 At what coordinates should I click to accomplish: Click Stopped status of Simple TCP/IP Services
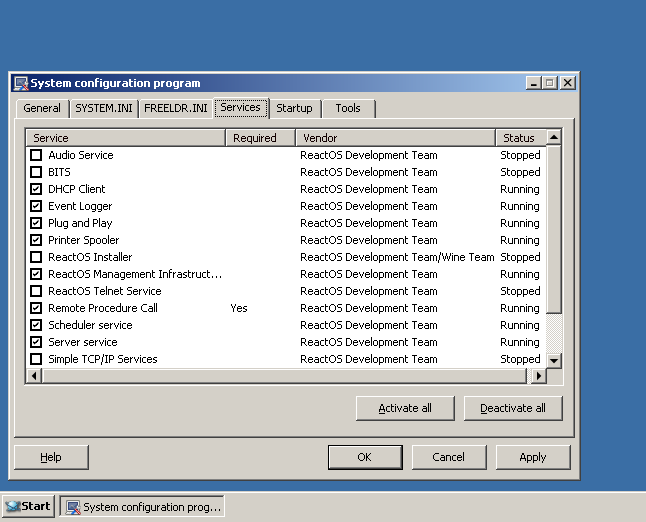520,359
